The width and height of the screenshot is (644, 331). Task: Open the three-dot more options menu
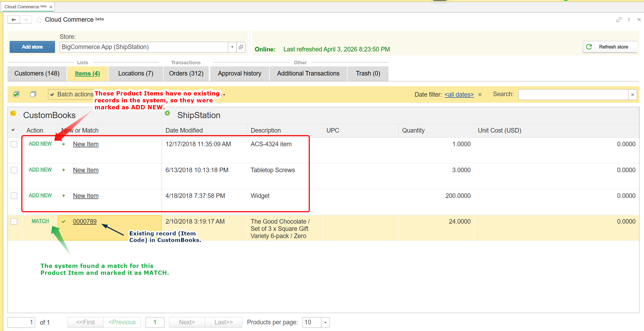tap(629, 20)
